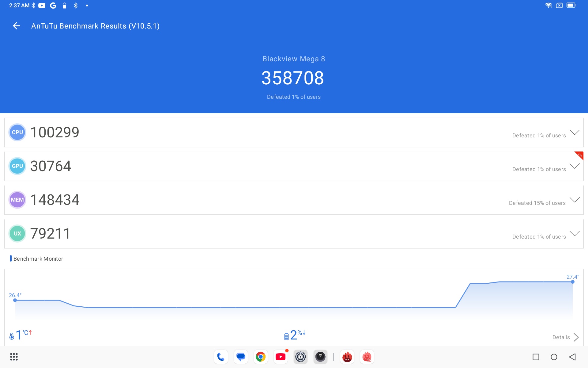Viewport: 588px width, 368px height.
Task: Expand the UX score details chevron
Action: click(x=575, y=234)
